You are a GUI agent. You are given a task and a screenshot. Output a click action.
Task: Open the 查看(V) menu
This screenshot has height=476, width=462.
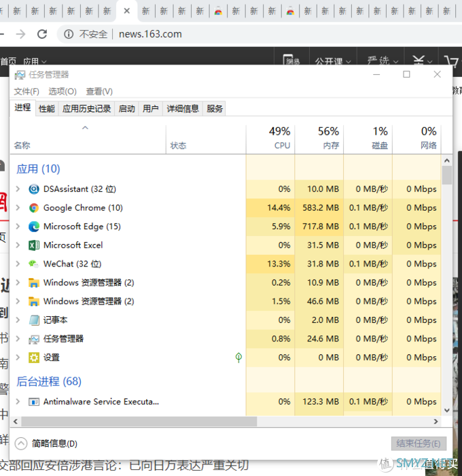click(x=99, y=91)
